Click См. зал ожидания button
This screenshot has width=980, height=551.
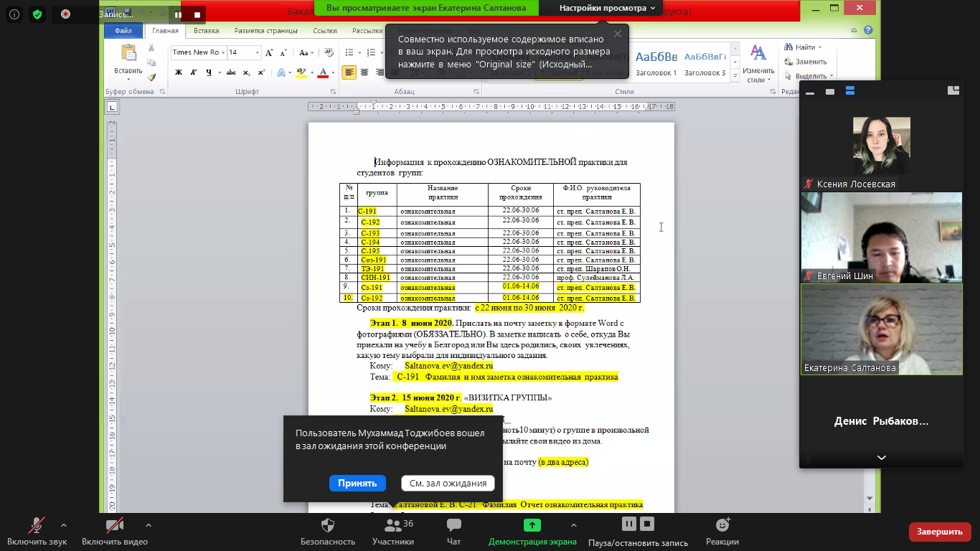448,483
